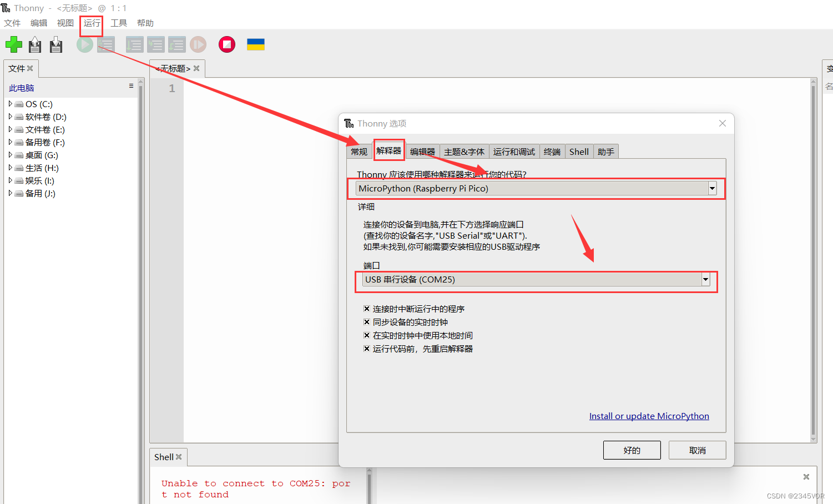The width and height of the screenshot is (833, 504).
Task: Open the port COM25 dropdown
Action: pyautogui.click(x=705, y=280)
